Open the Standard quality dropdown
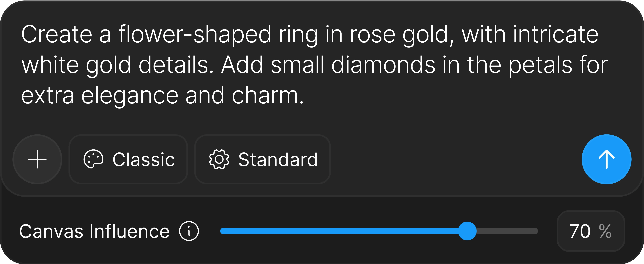 pos(263,159)
